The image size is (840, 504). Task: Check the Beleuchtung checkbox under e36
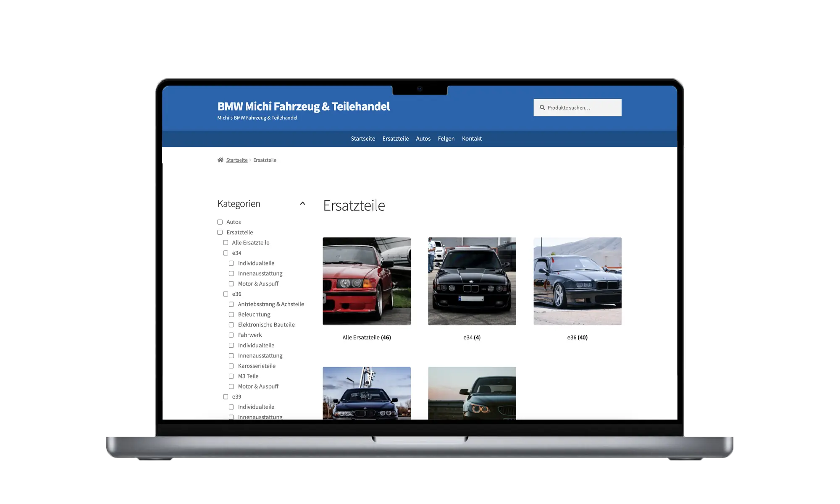(x=231, y=314)
